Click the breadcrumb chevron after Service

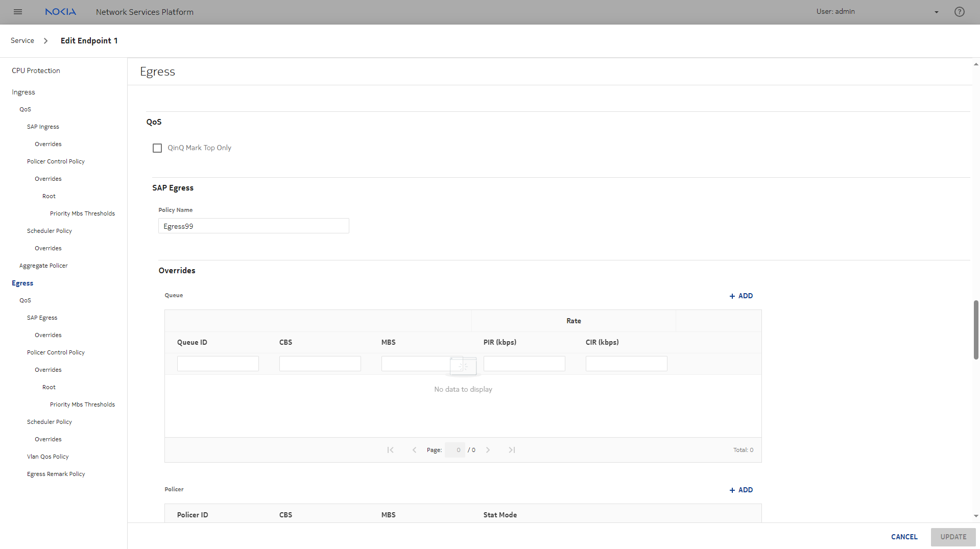pyautogui.click(x=45, y=41)
